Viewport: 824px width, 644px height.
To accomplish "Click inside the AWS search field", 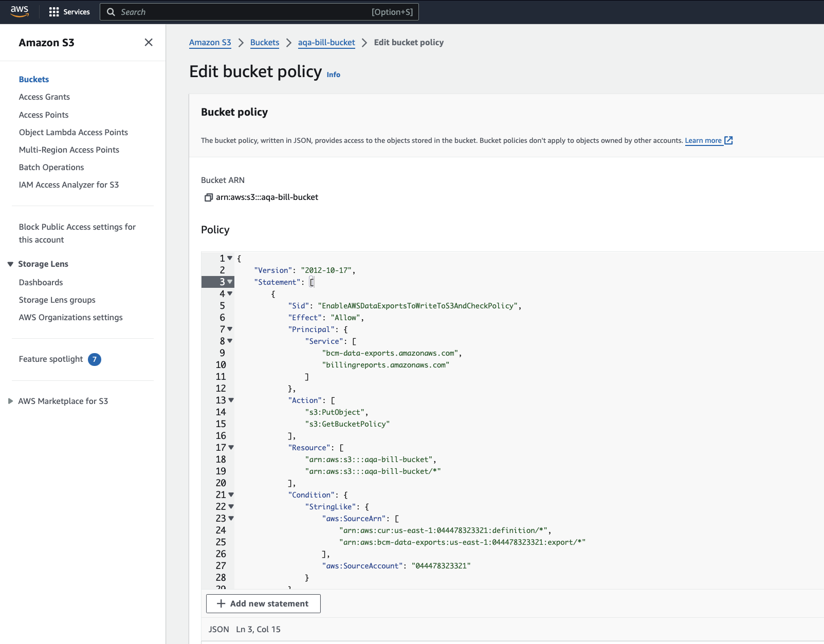I will (x=260, y=12).
